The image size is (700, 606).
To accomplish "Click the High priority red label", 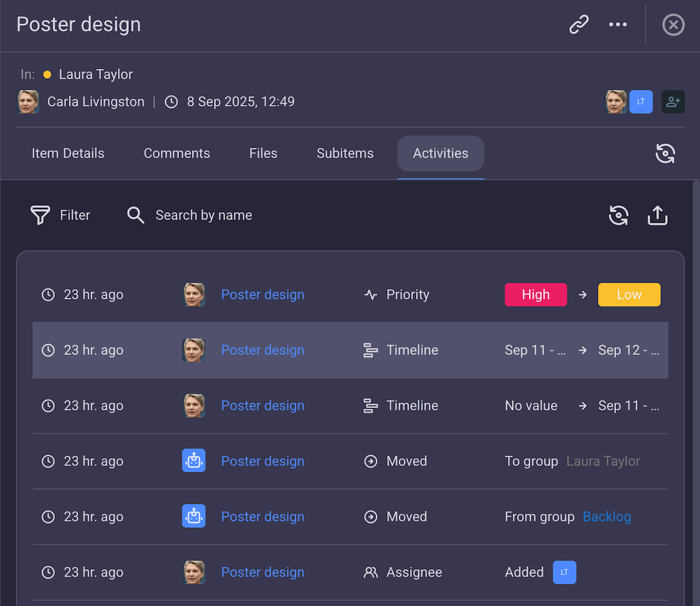I will click(535, 294).
